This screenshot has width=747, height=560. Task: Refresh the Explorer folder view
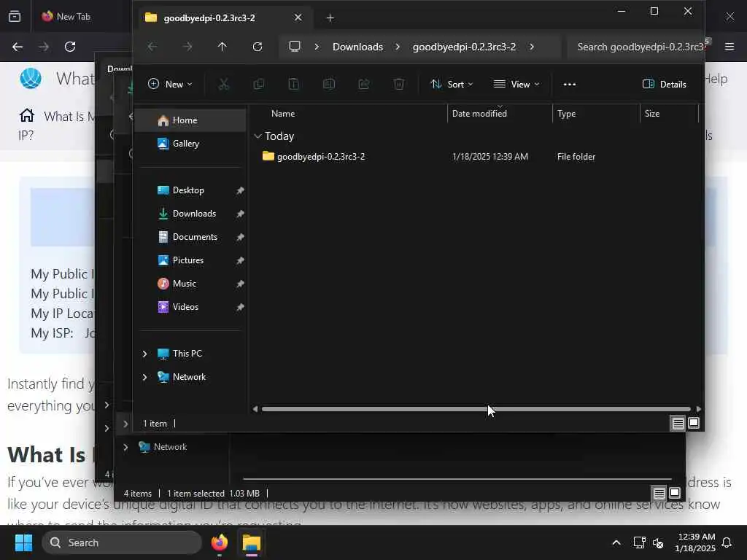click(x=258, y=47)
